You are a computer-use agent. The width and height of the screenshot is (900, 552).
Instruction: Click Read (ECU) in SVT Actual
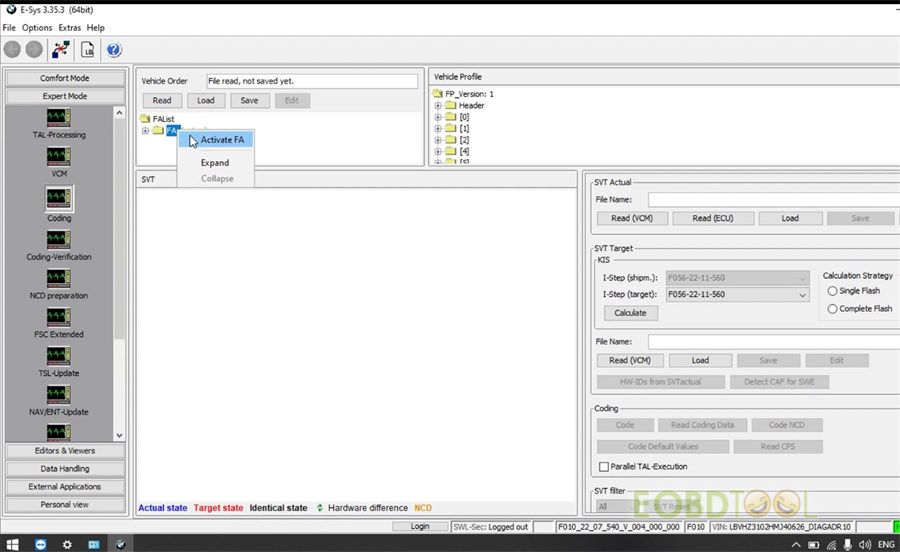pos(712,218)
